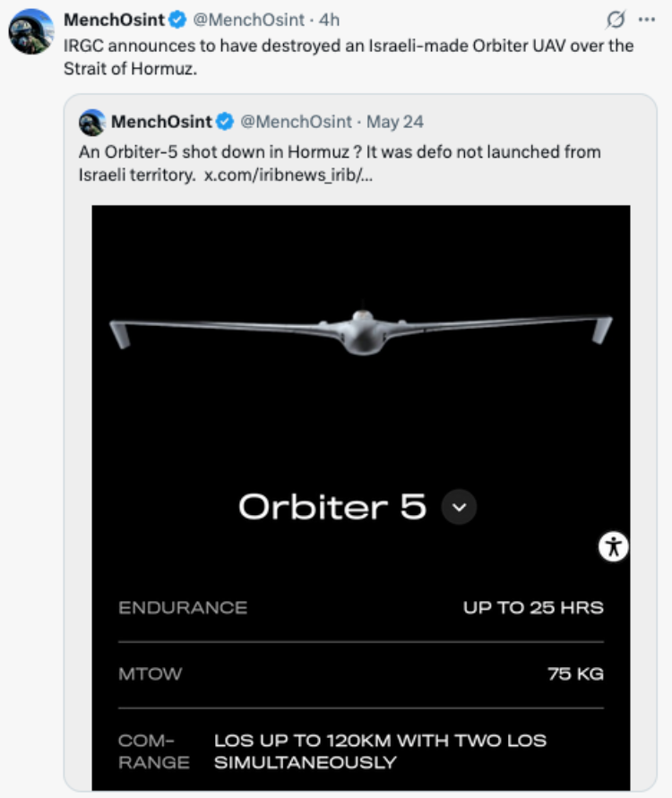Click the main post text about IRGC
Screen dimensions: 672x798
click(349, 57)
